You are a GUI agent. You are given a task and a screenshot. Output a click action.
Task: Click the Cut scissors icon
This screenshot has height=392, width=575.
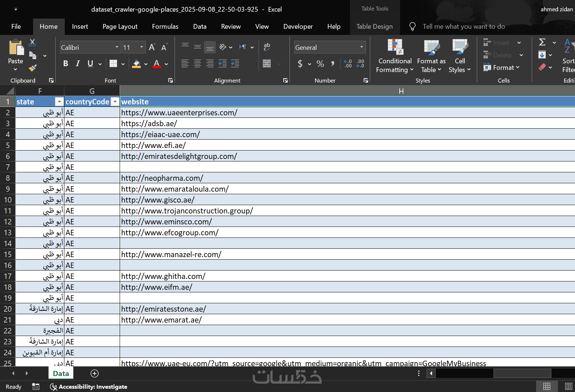pos(33,43)
